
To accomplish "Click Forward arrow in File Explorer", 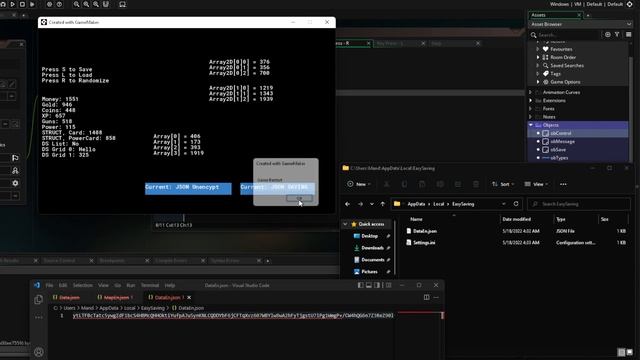I will 360,204.
